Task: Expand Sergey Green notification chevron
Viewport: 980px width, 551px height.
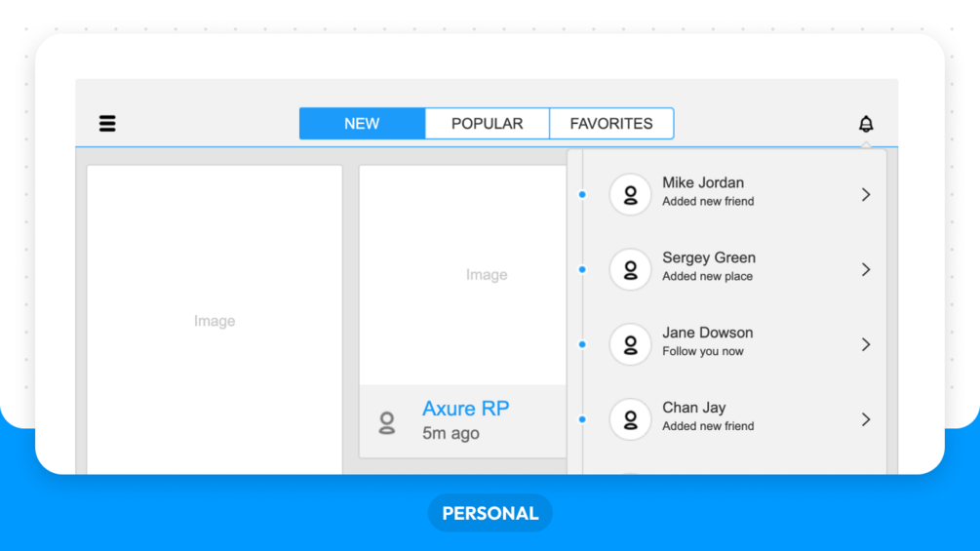Action: 866,270
